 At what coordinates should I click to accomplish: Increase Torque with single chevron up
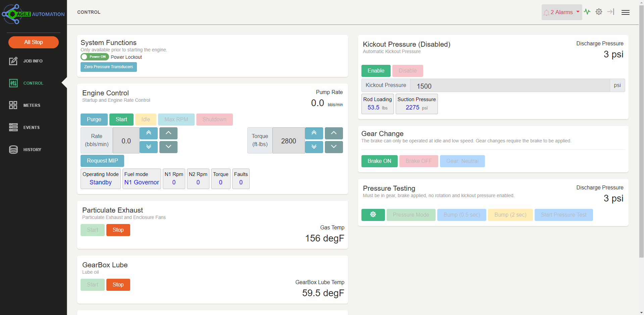tap(334, 133)
